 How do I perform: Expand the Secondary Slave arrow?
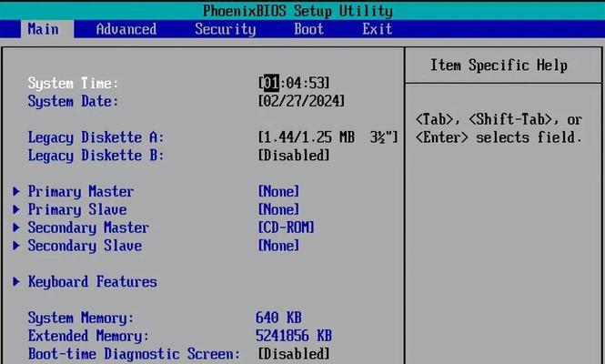pos(16,246)
